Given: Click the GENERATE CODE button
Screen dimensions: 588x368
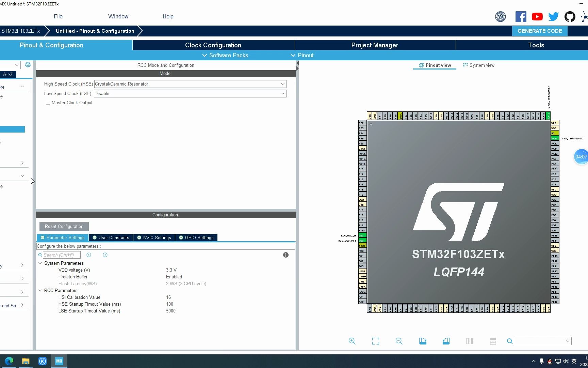Looking at the screenshot, I should pos(540,31).
